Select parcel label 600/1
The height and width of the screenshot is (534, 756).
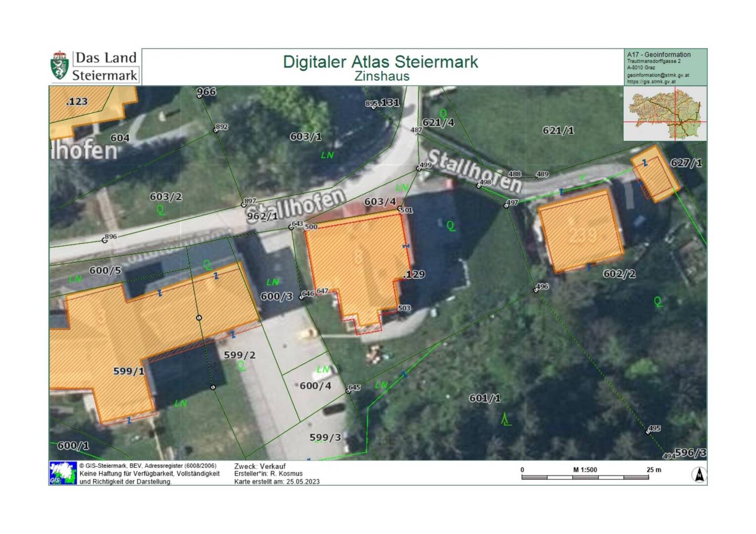73,445
